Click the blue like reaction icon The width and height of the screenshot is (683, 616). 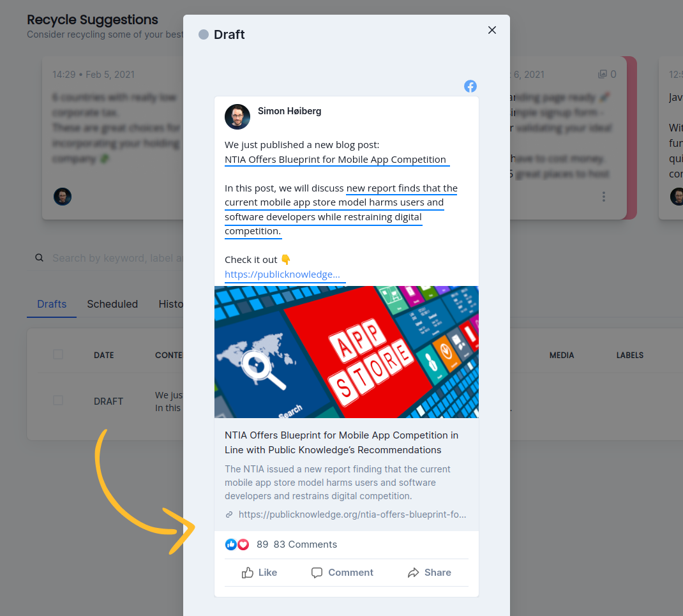coord(231,545)
